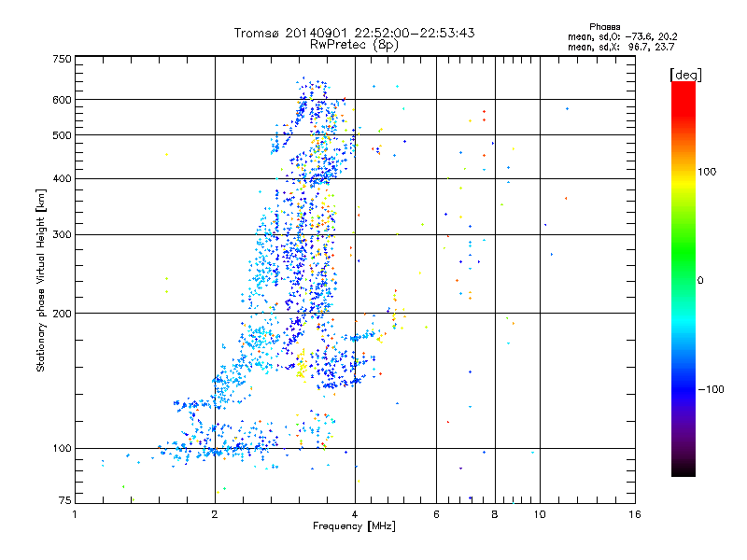The image size is (747, 560).
Task: Click the x-axis tick label '6'
Action: click(x=436, y=514)
